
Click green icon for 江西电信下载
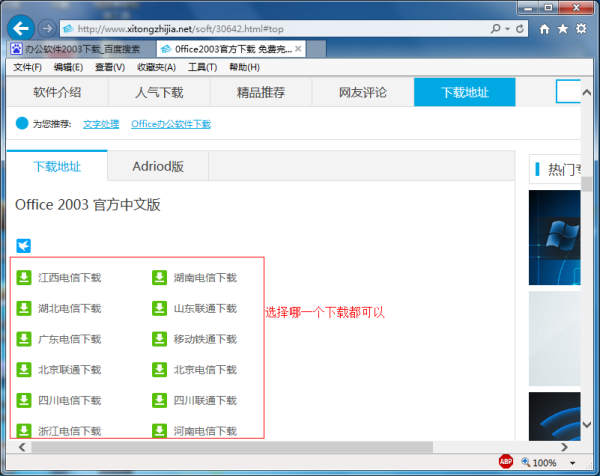click(x=24, y=277)
